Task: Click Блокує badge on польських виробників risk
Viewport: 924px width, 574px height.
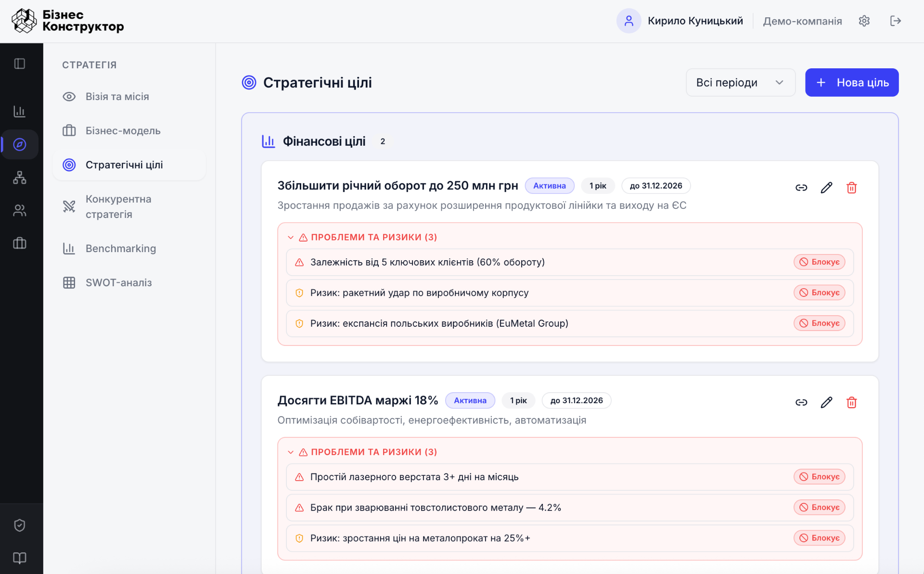Action: (x=819, y=323)
